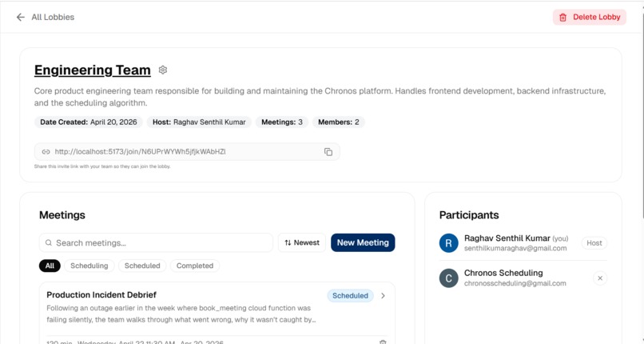Click the sort arrows icon beside Newest
Screen dimensions: 644x344
click(288, 243)
